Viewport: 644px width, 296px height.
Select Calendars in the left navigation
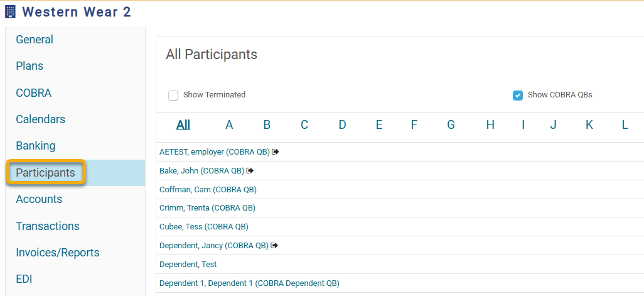coord(41,119)
